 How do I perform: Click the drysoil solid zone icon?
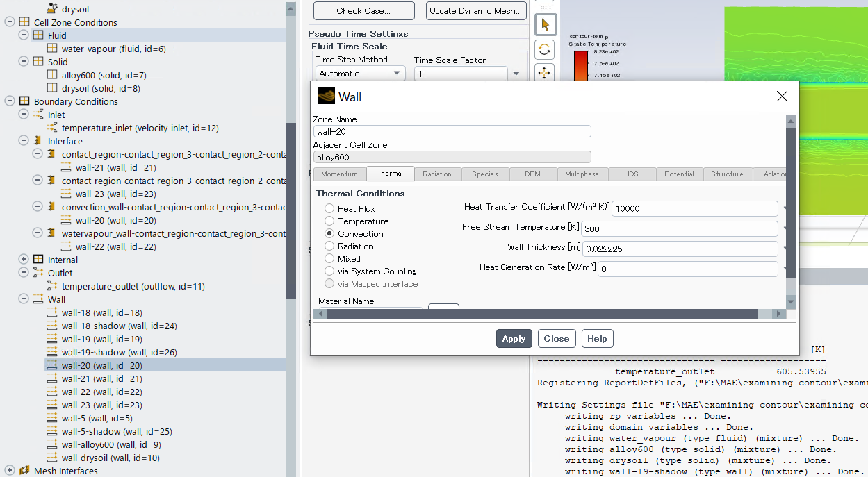(x=52, y=88)
